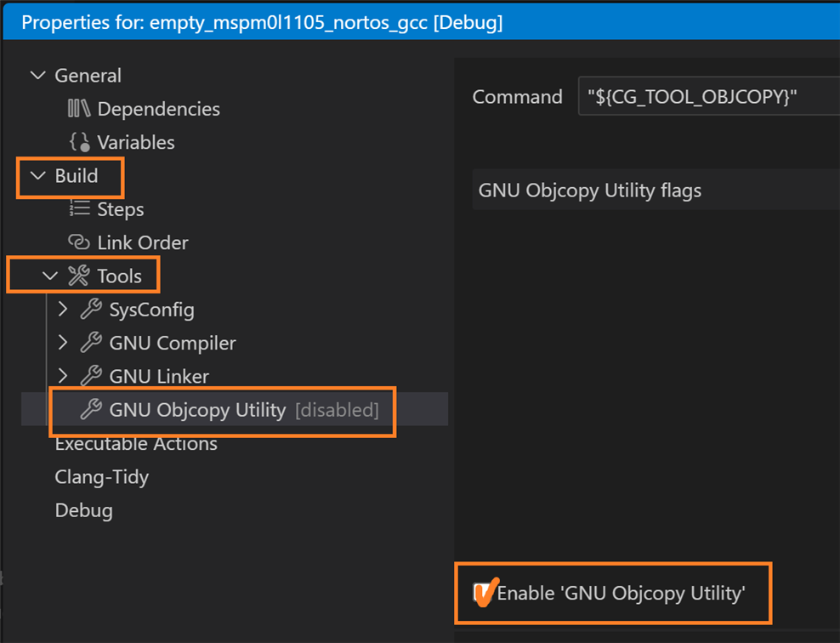The width and height of the screenshot is (840, 643).
Task: Open the Debug settings page
Action: [x=83, y=510]
